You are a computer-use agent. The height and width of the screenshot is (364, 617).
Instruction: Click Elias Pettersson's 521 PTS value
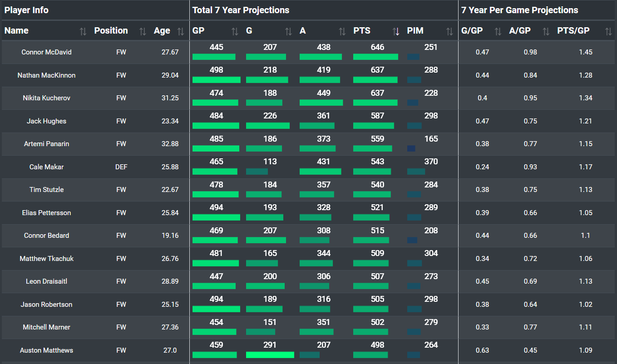click(378, 207)
